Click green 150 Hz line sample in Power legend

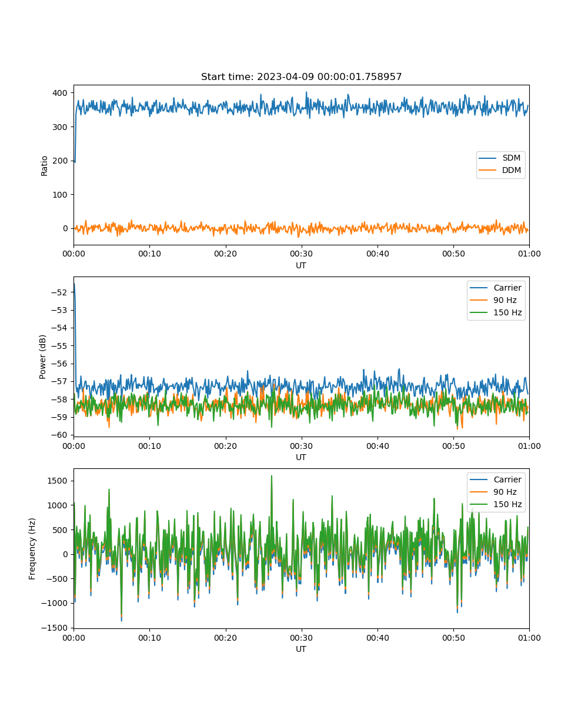coord(479,313)
